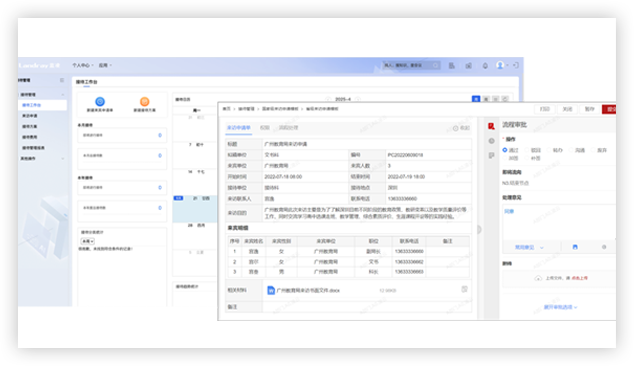Switch to the 来访申请单 tab
This screenshot has height=366, width=634.
click(239, 128)
